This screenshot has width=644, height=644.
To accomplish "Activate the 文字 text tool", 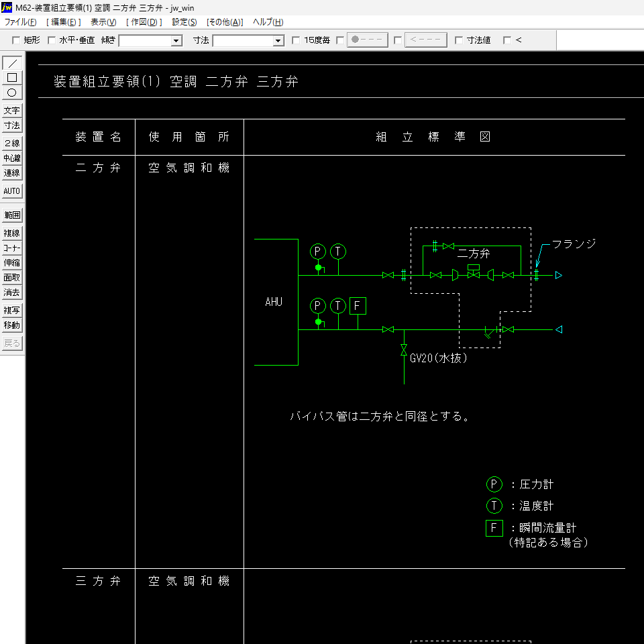I will click(12, 111).
